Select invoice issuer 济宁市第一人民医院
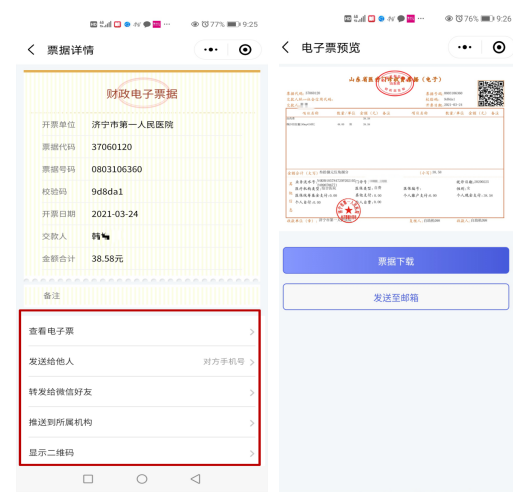Screen dimensions: 513x502 pyautogui.click(x=132, y=125)
